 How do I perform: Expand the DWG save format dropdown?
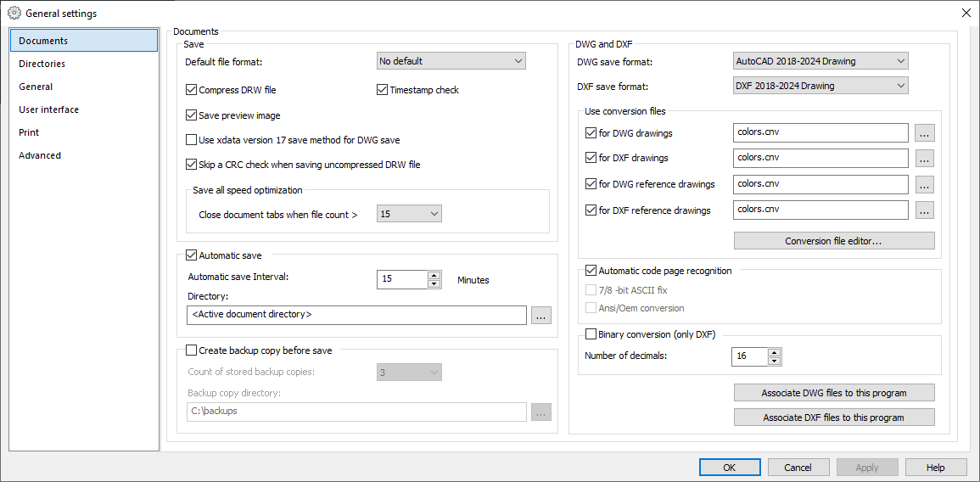tap(820, 60)
